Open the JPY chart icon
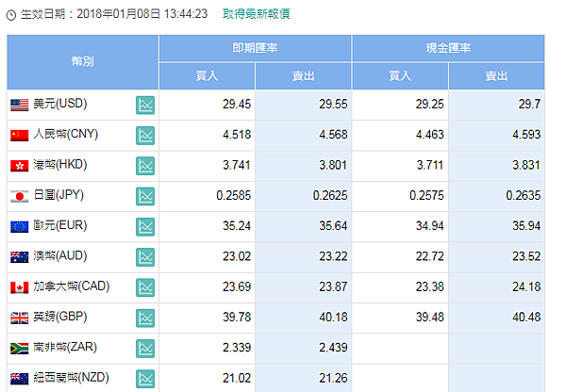 [x=145, y=196]
